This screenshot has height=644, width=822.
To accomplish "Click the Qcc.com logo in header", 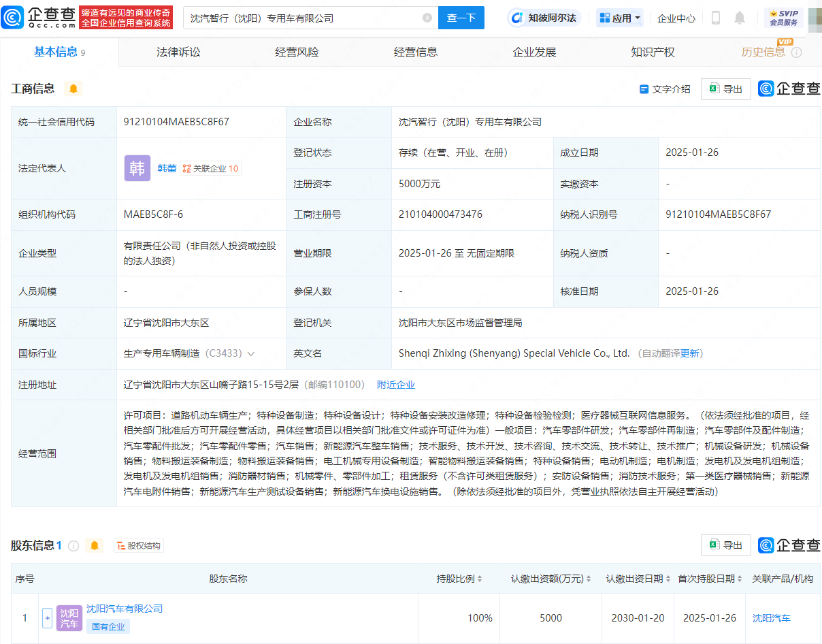I will tap(38, 18).
